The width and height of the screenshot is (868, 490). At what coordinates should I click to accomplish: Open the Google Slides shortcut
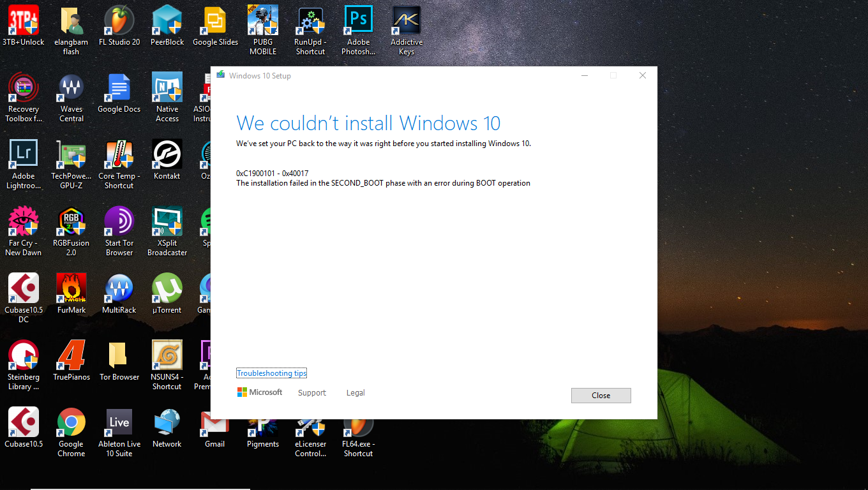(215, 26)
